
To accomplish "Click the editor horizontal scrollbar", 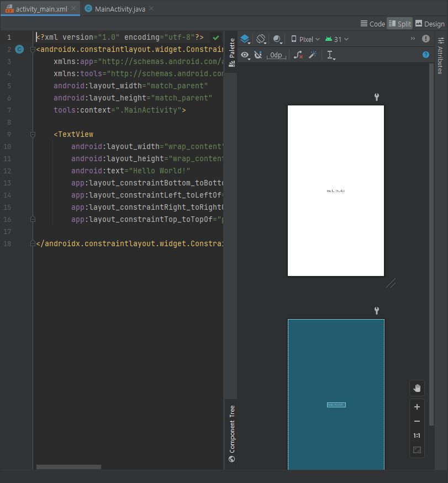I will [x=68, y=467].
